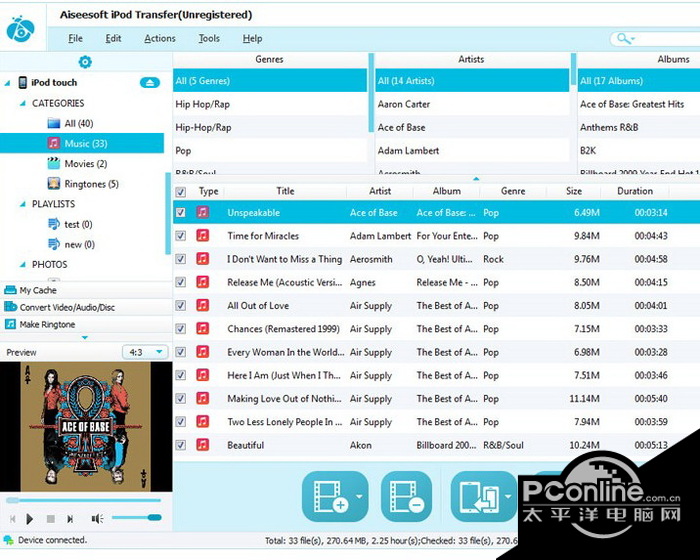Viewport: 700px width, 560px height.
Task: Click the preview playback progress bar
Action: click(x=83, y=501)
